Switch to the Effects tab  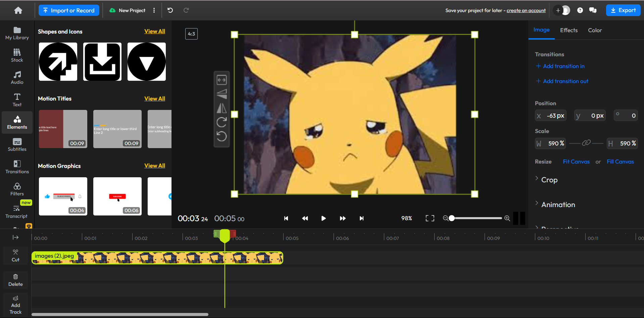(x=568, y=30)
